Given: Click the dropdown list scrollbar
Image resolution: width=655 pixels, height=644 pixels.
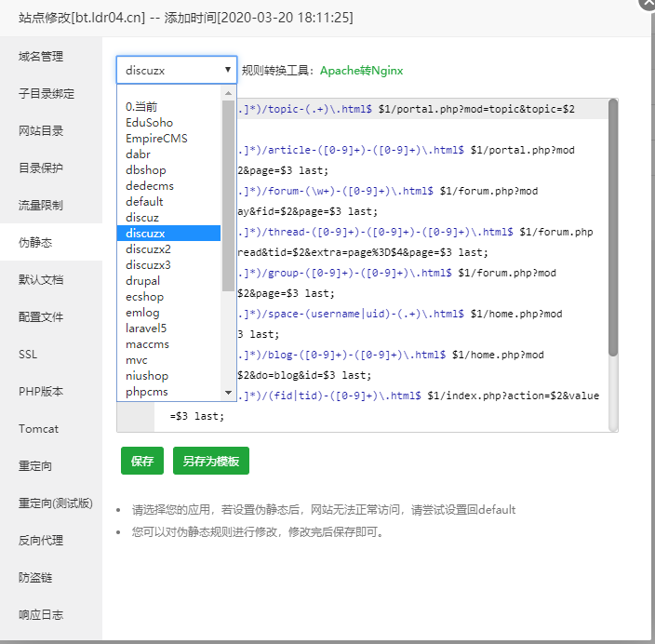Looking at the screenshot, I should tap(228, 195).
